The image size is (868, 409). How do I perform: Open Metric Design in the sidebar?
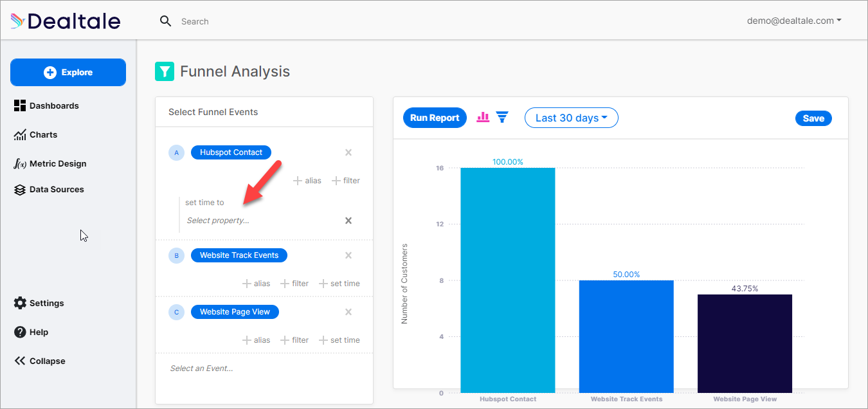(50, 163)
